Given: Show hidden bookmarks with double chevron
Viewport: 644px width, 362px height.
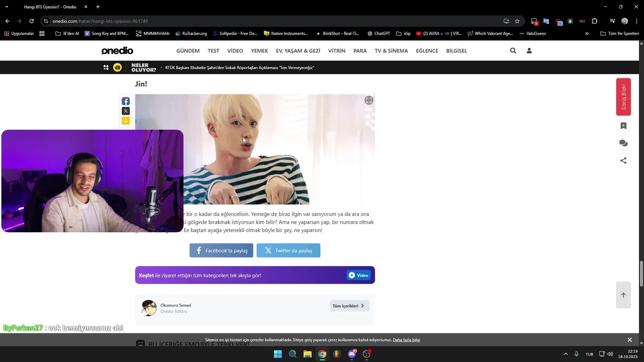Looking at the screenshot, I should (x=587, y=34).
